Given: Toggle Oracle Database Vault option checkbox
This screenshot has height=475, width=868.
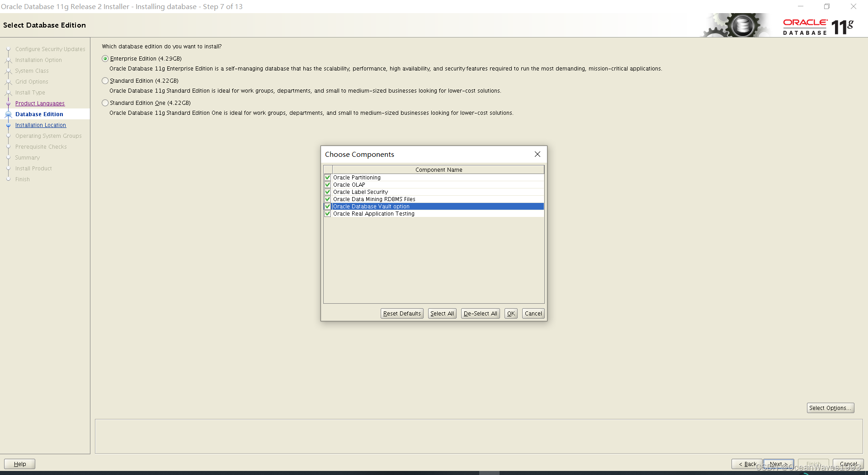Looking at the screenshot, I should 328,207.
